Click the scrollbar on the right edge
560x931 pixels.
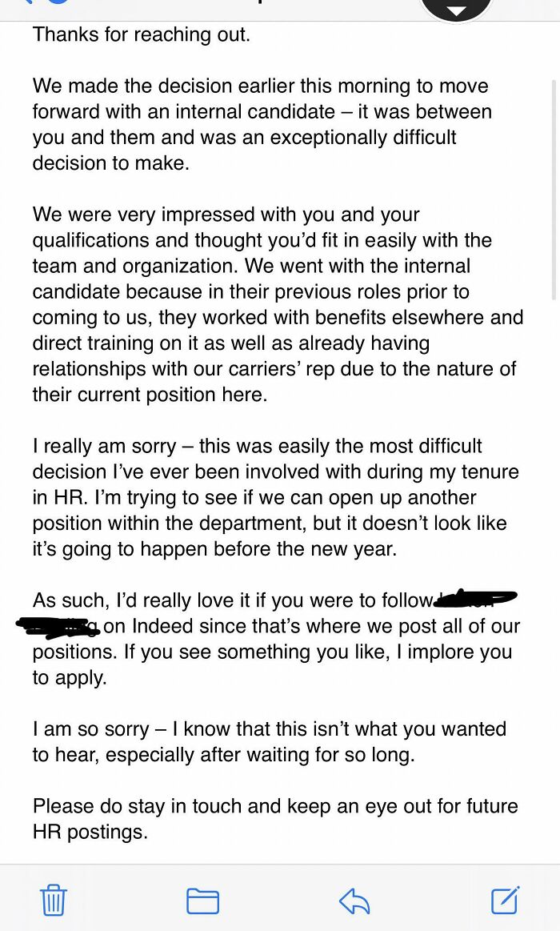pos(554,190)
